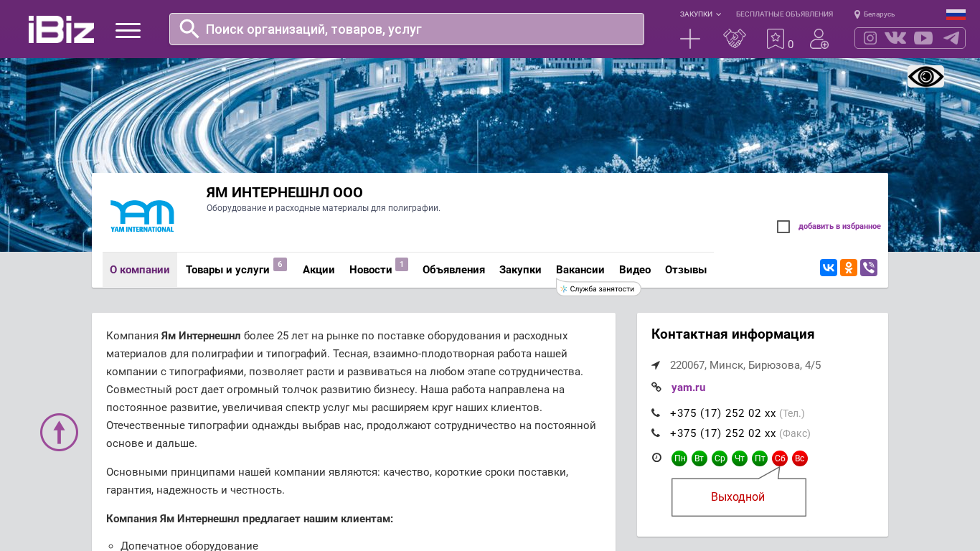Expand the Закупки dropdown in header
This screenshot has height=551, width=980.
(700, 14)
